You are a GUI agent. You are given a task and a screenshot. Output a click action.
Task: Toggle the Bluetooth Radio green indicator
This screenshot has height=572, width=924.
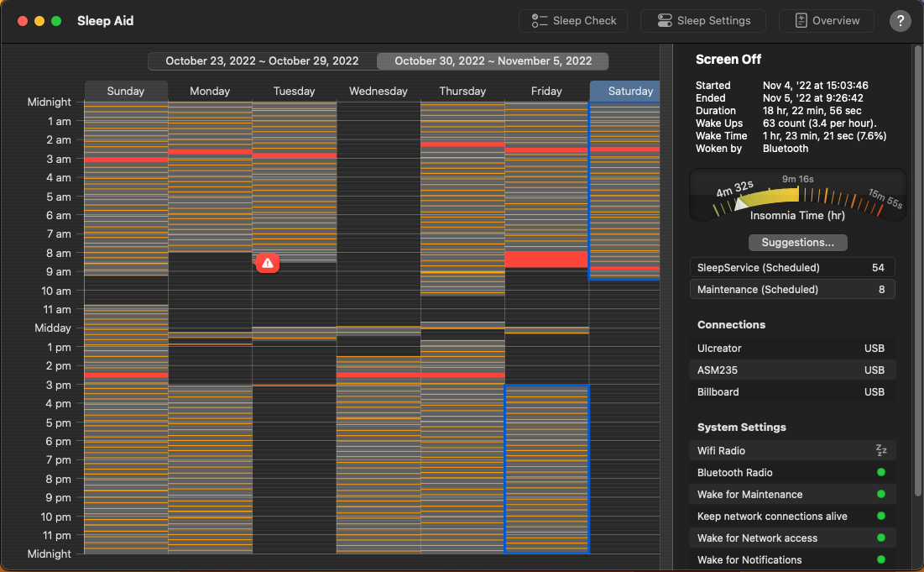coord(881,472)
